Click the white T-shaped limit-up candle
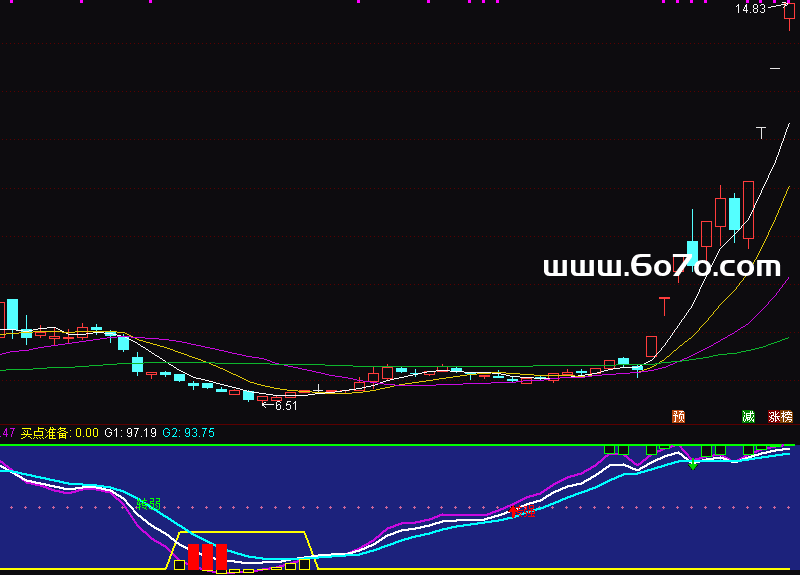 tap(761, 132)
